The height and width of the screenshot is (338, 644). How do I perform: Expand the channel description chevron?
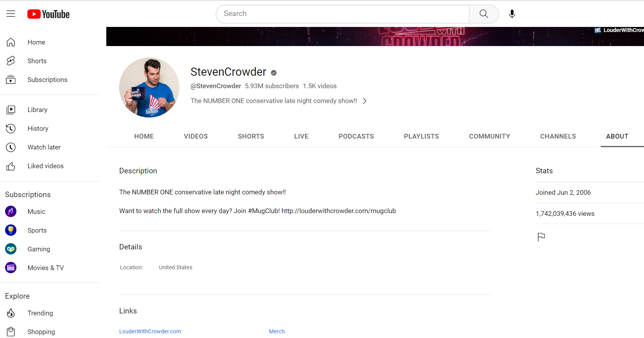[x=365, y=101]
